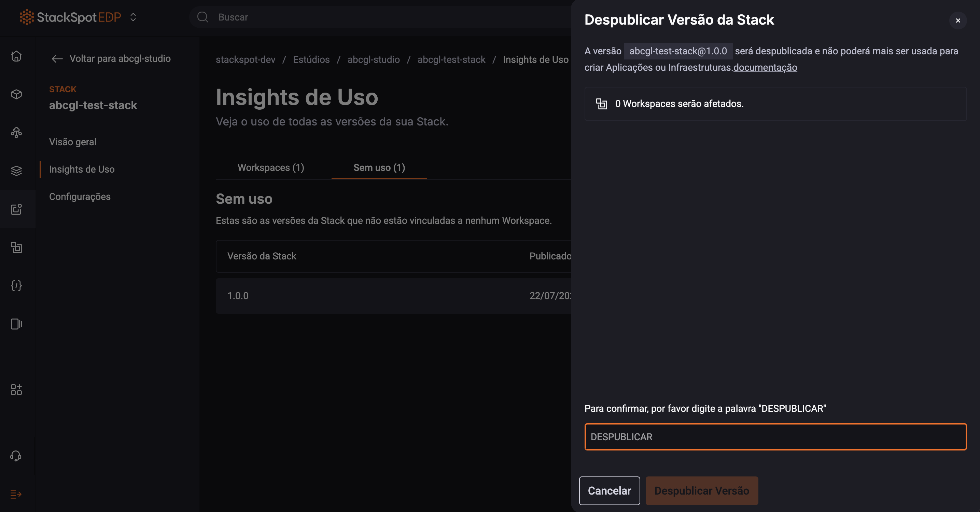Select the Sem uso (1) tab

tap(379, 167)
